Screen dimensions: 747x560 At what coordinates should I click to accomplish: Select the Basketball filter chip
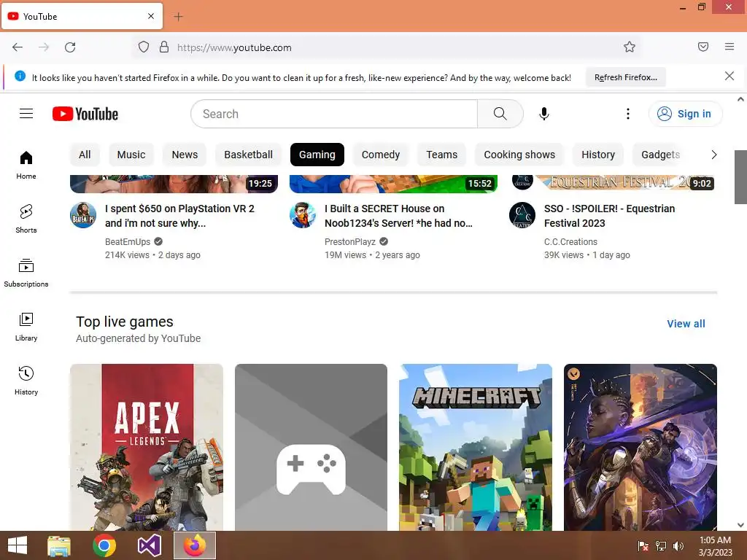(248, 155)
